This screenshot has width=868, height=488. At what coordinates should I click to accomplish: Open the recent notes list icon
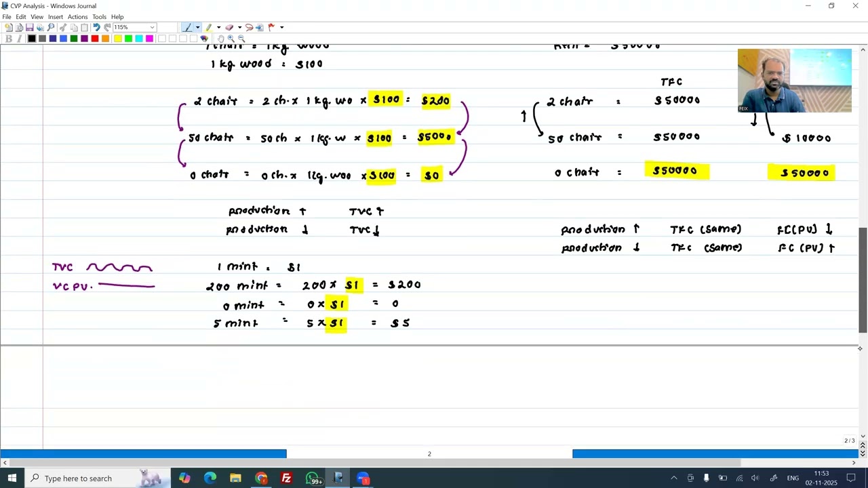[19, 27]
